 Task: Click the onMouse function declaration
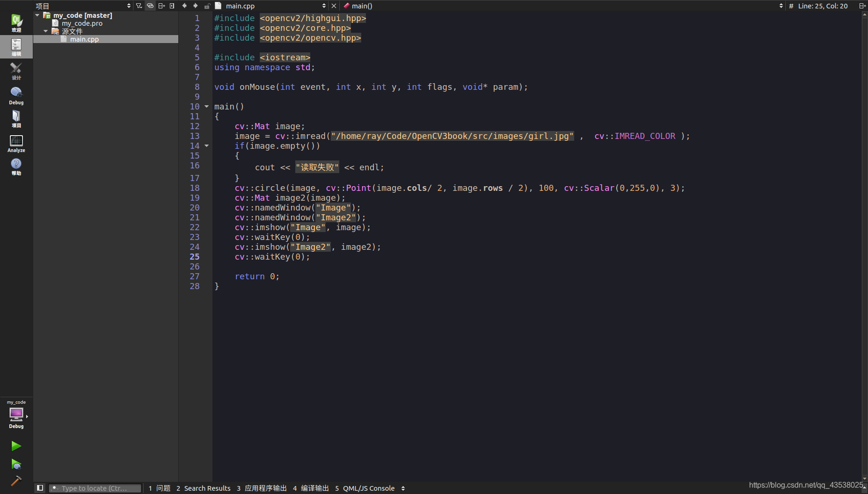pyautogui.click(x=371, y=87)
